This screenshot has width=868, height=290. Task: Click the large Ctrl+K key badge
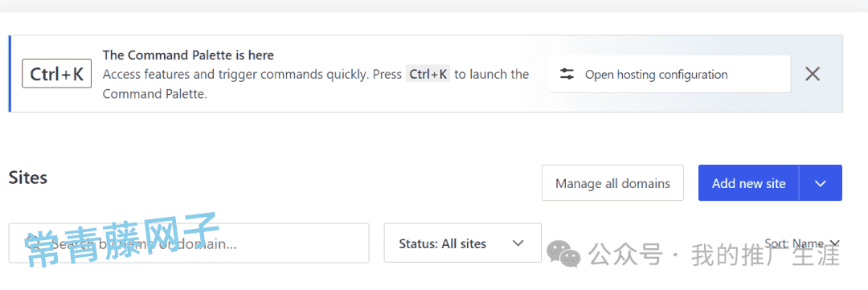56,74
